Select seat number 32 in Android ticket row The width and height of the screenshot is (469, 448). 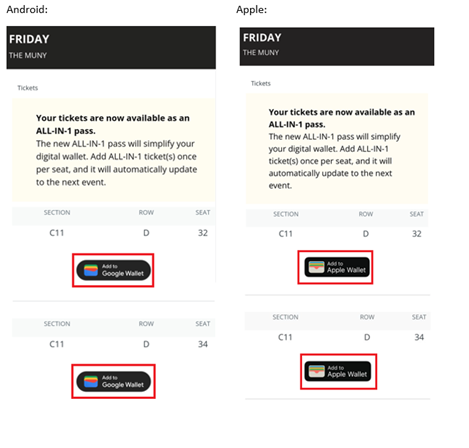click(x=203, y=233)
